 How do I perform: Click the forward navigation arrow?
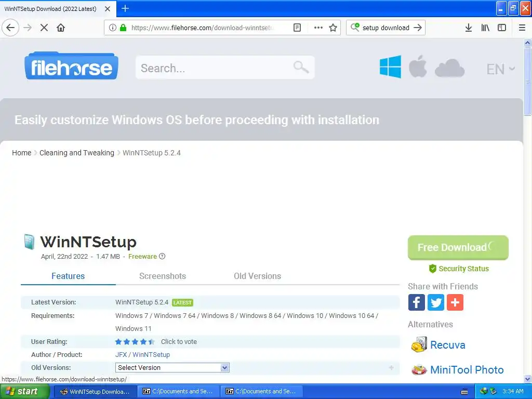pyautogui.click(x=28, y=28)
